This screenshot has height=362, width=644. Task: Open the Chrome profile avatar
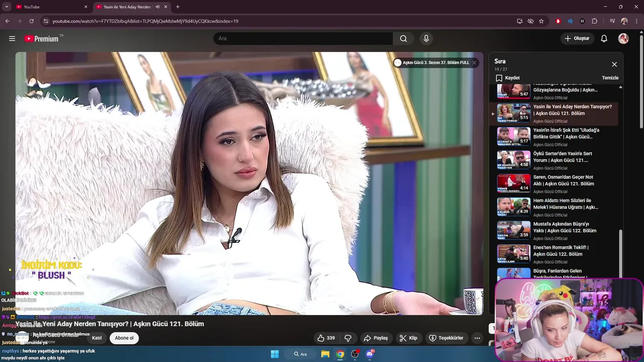pyautogui.click(x=624, y=21)
